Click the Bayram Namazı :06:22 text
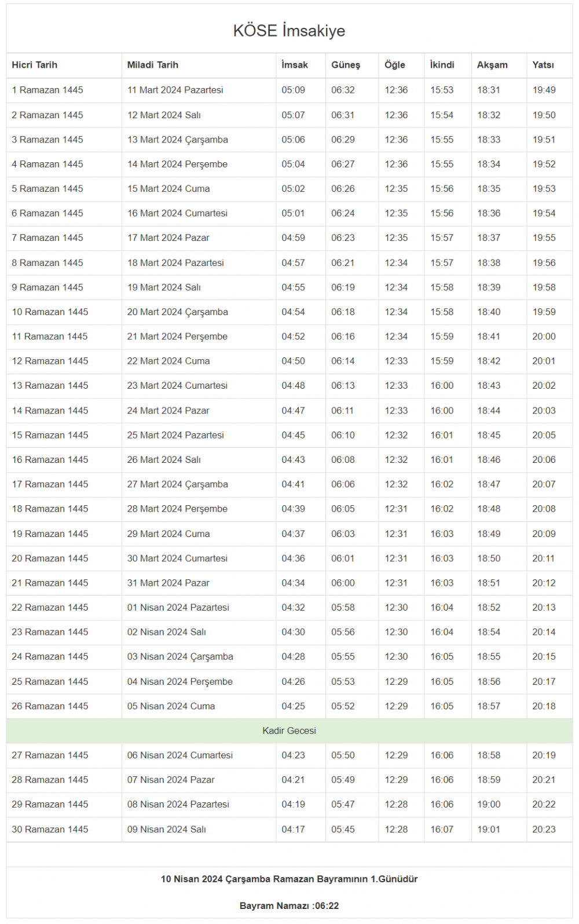 click(289, 905)
